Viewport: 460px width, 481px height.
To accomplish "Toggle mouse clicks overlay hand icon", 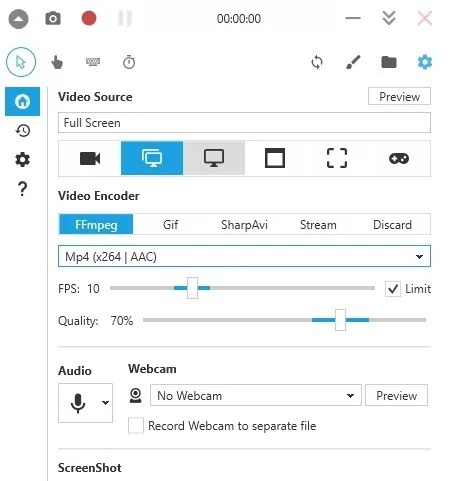I will 57,62.
